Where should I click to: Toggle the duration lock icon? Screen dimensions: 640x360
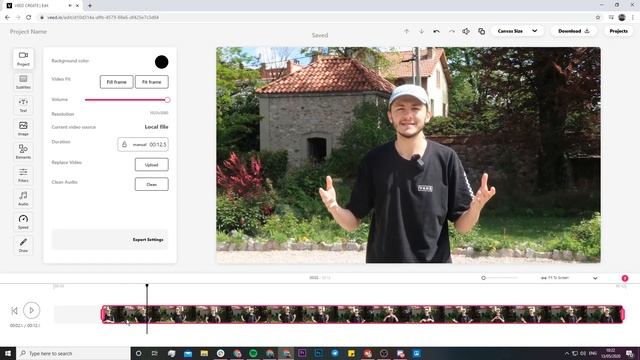pos(124,144)
